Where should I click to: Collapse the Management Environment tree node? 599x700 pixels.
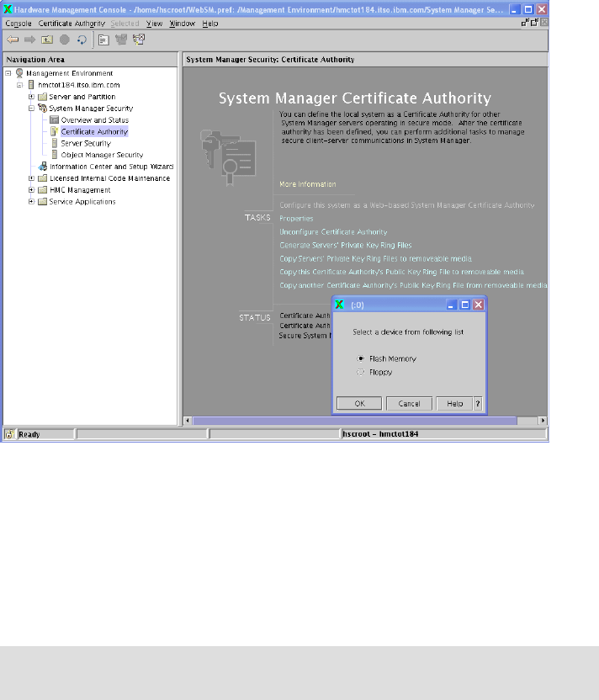click(x=8, y=73)
